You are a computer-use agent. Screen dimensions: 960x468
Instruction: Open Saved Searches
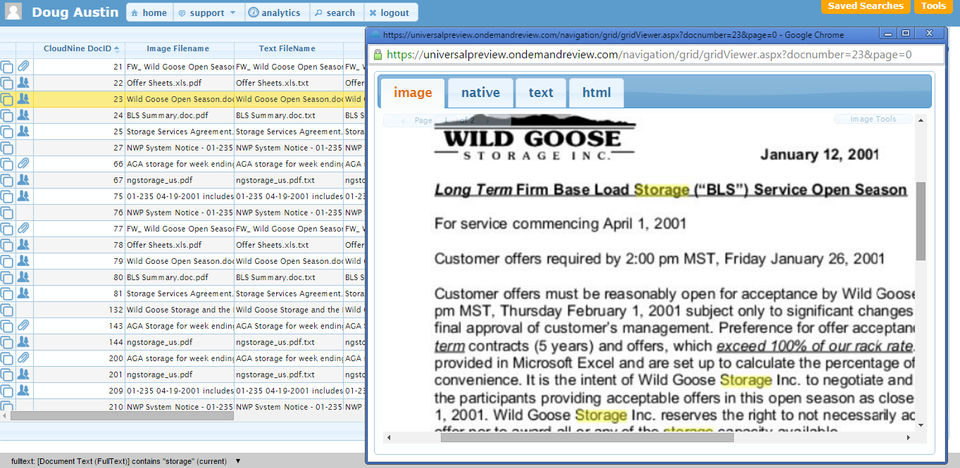pyautogui.click(x=865, y=6)
